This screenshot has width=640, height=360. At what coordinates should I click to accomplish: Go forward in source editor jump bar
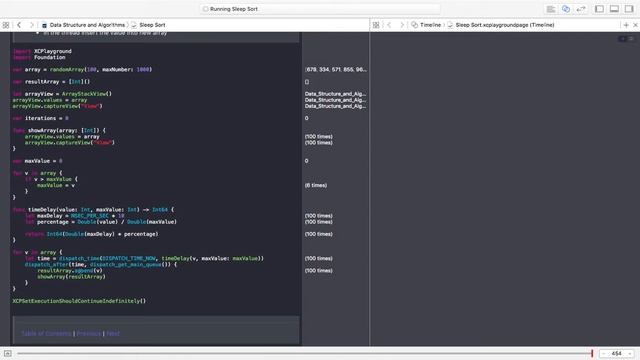31,25
